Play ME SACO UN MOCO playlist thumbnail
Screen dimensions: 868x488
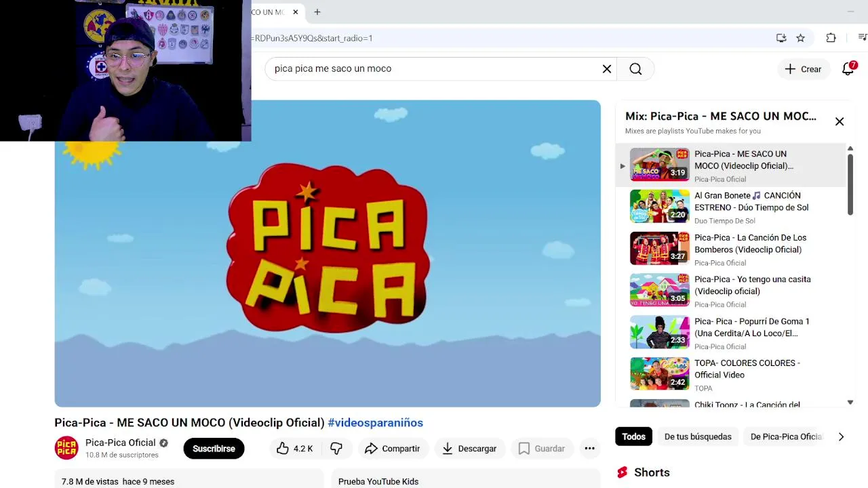(x=659, y=164)
